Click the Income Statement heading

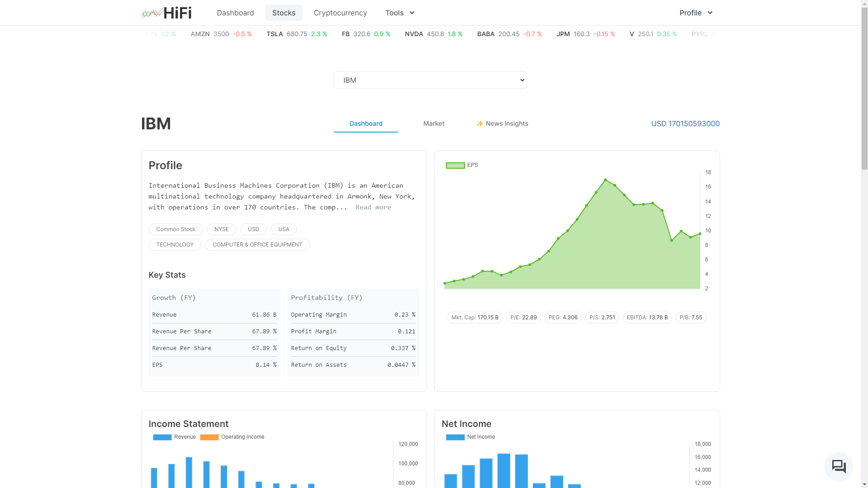pyautogui.click(x=189, y=424)
